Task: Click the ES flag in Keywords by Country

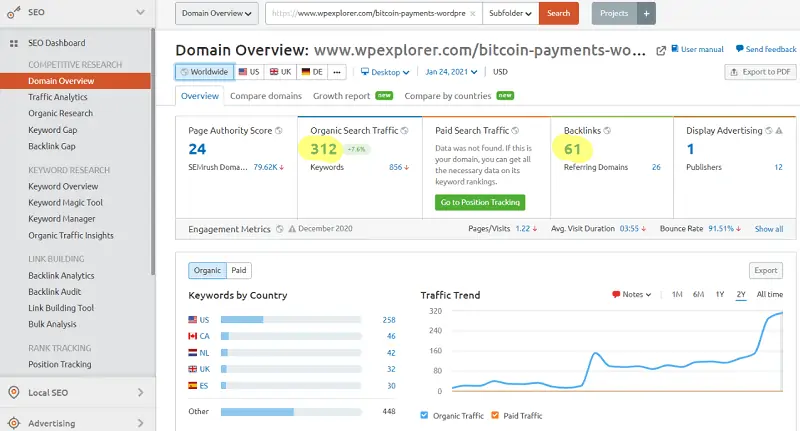Action: (192, 386)
